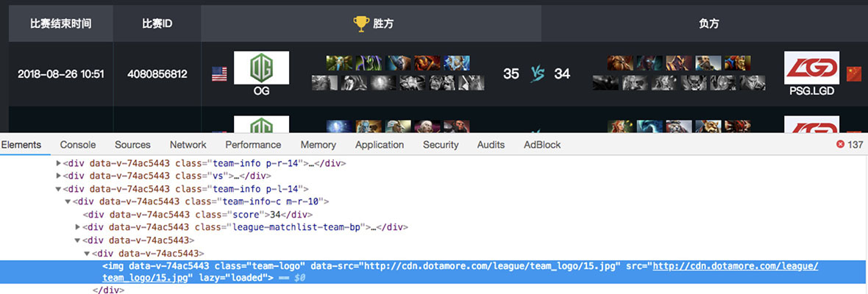Expand the league-matchlist-team-bp div node
The height and width of the screenshot is (294, 868).
coord(77,227)
